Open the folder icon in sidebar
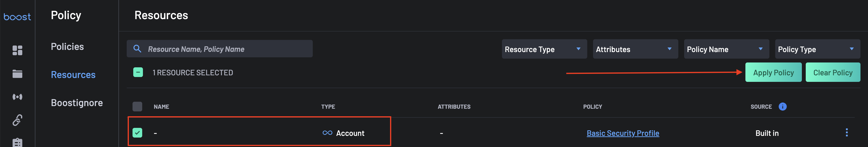This screenshot has height=147, width=868. 17,74
